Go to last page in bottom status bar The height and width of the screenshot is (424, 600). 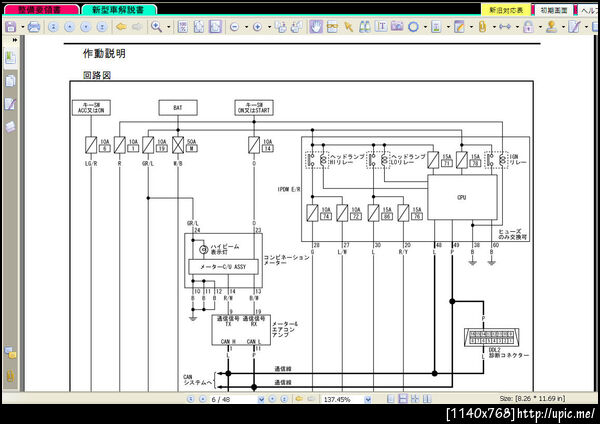(x=284, y=399)
